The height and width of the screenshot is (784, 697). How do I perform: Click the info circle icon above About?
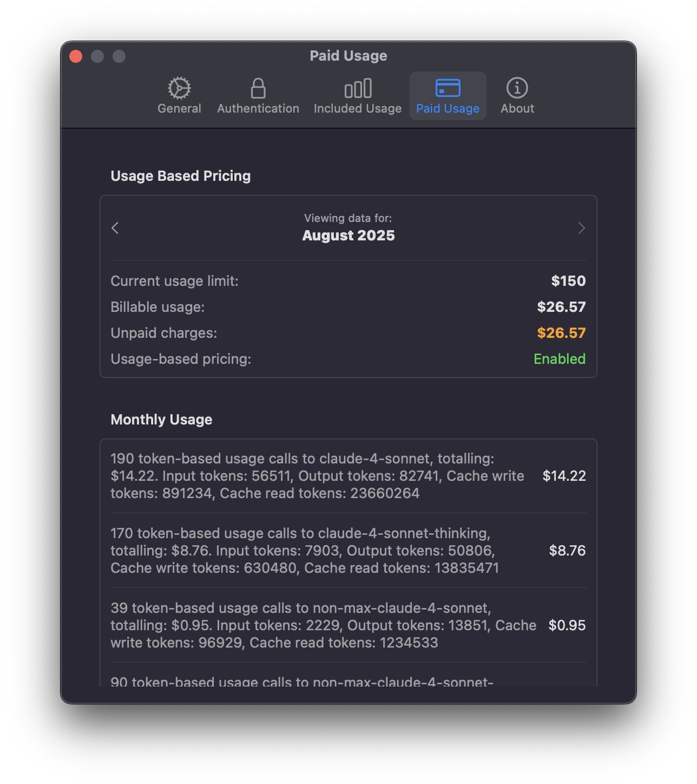(517, 88)
